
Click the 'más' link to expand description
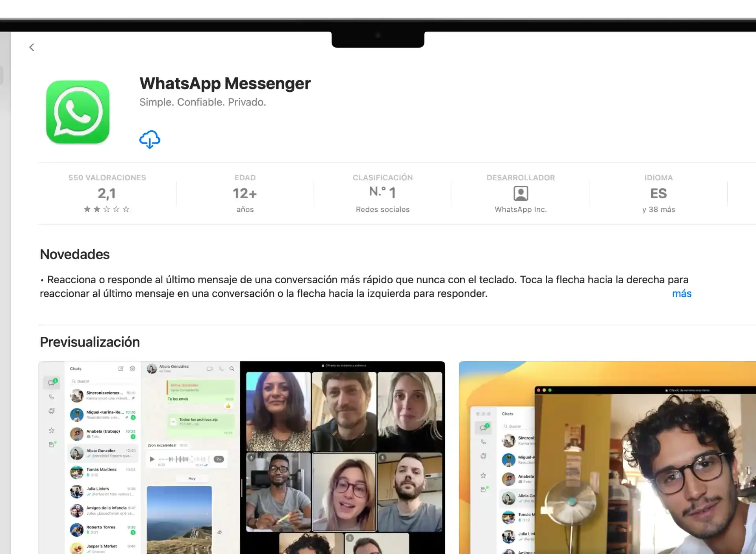[x=682, y=294]
